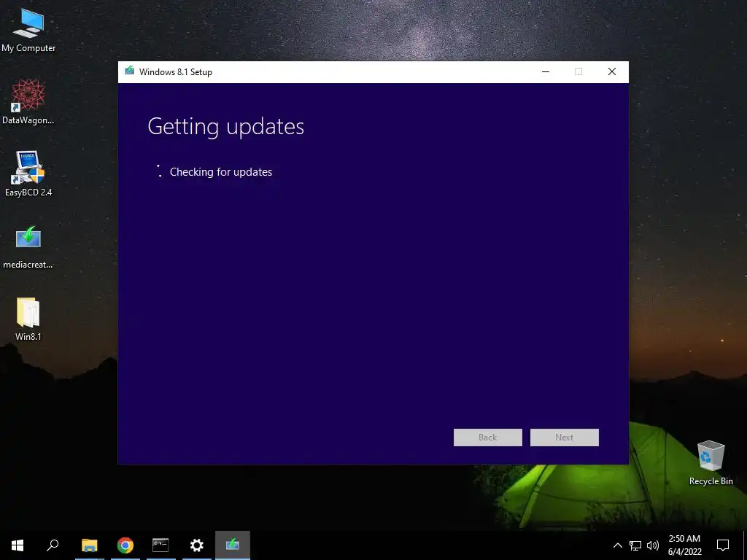Click the Windows 8.1 Setup title icon
This screenshot has height=560, width=747.
click(x=130, y=71)
